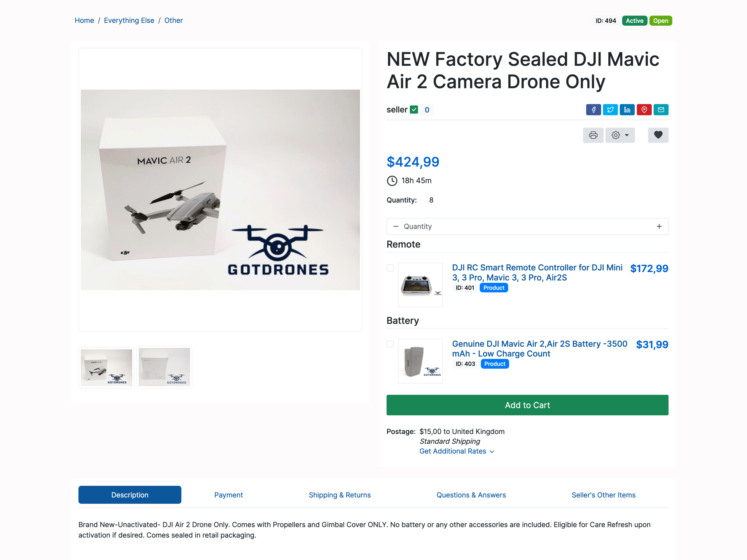The height and width of the screenshot is (560, 747).
Task: Select the second product thumbnail image
Action: click(x=164, y=367)
